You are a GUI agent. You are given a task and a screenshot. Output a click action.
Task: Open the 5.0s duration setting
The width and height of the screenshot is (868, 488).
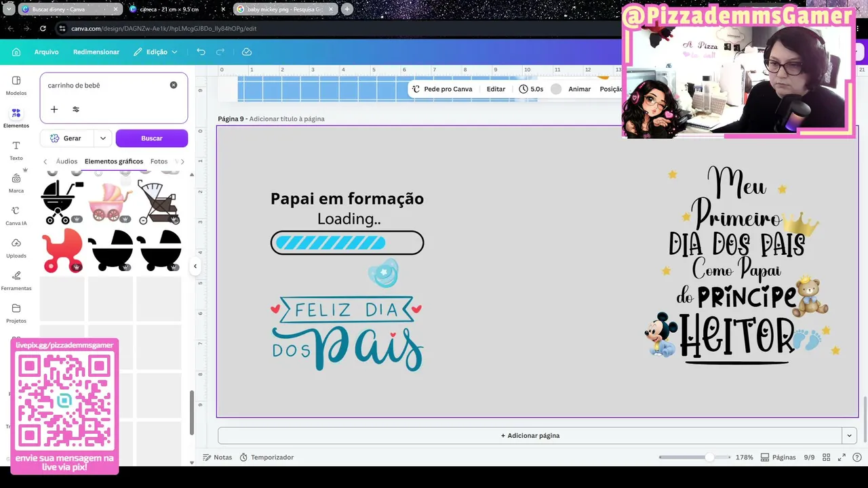click(x=531, y=89)
